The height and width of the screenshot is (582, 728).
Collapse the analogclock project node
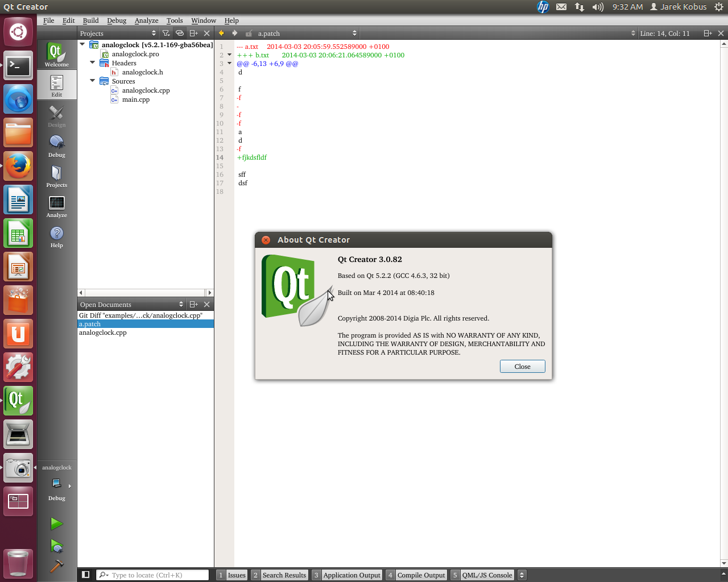tap(82, 44)
